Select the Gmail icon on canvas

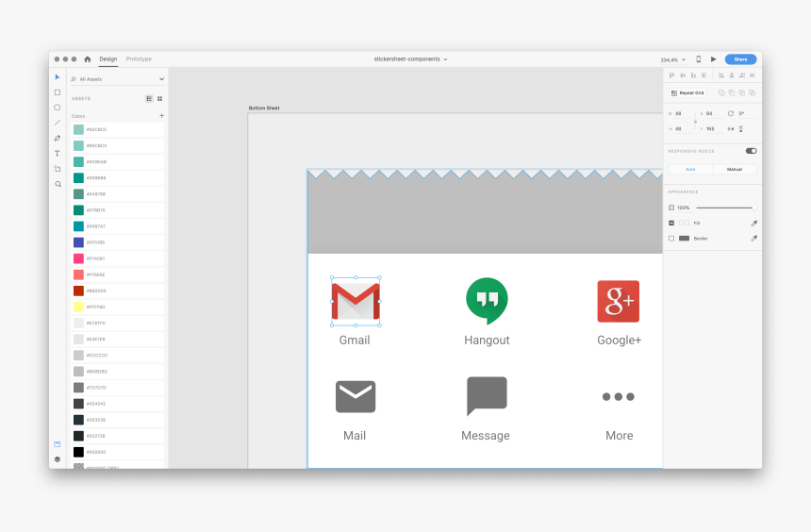point(356,301)
